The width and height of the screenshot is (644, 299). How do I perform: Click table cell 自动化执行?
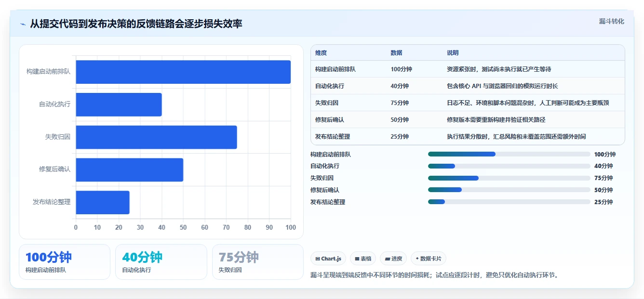click(330, 86)
